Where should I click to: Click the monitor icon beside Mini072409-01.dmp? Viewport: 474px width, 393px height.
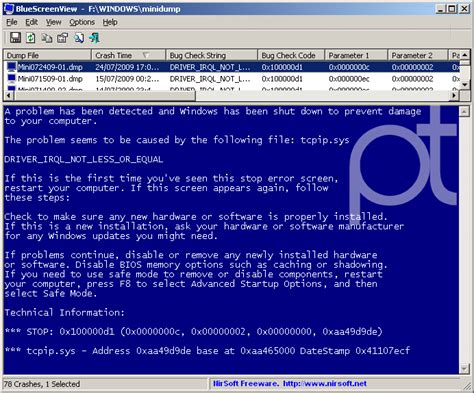[12, 67]
